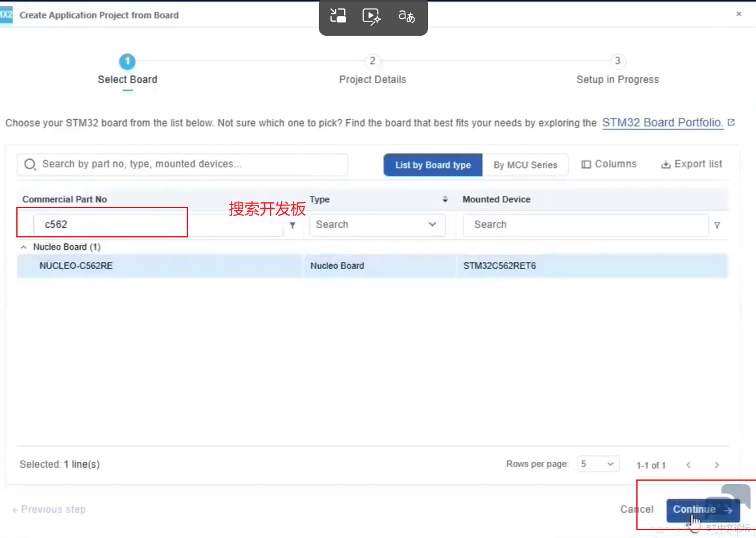Collapse the Nucleo Board group
The image size is (756, 538).
coord(23,247)
